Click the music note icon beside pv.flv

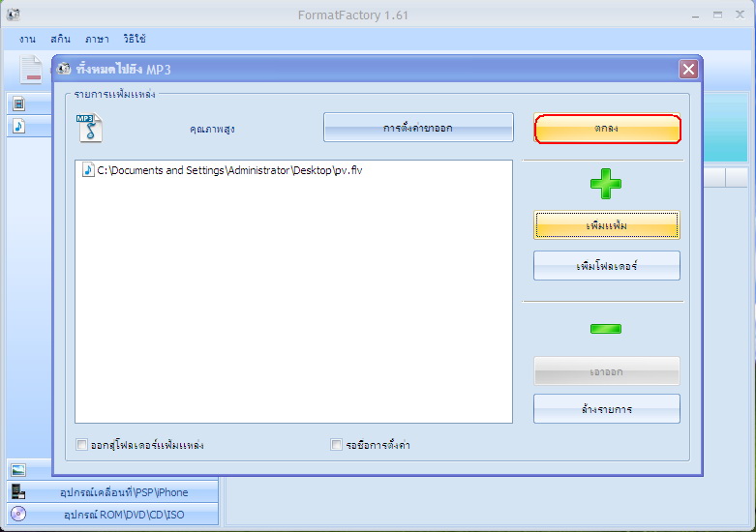point(88,169)
